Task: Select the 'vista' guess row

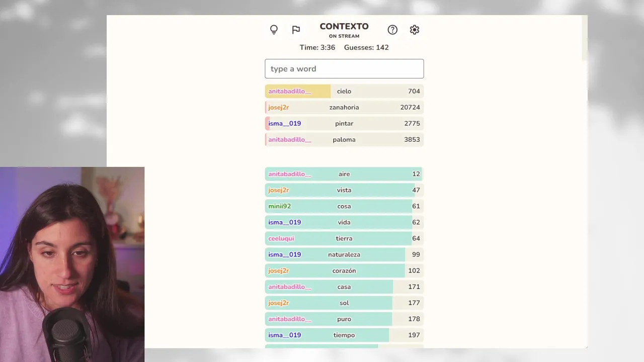Action: click(344, 190)
